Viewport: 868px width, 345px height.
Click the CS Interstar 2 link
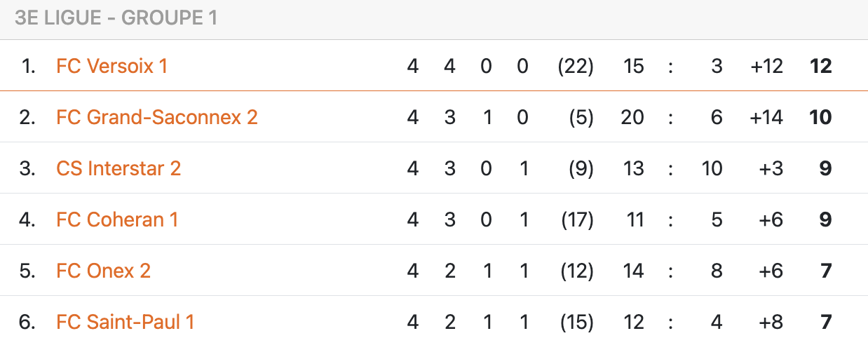coord(118,168)
